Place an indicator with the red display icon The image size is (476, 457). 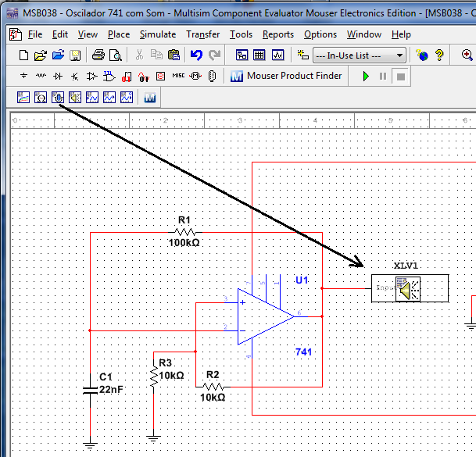(160, 76)
